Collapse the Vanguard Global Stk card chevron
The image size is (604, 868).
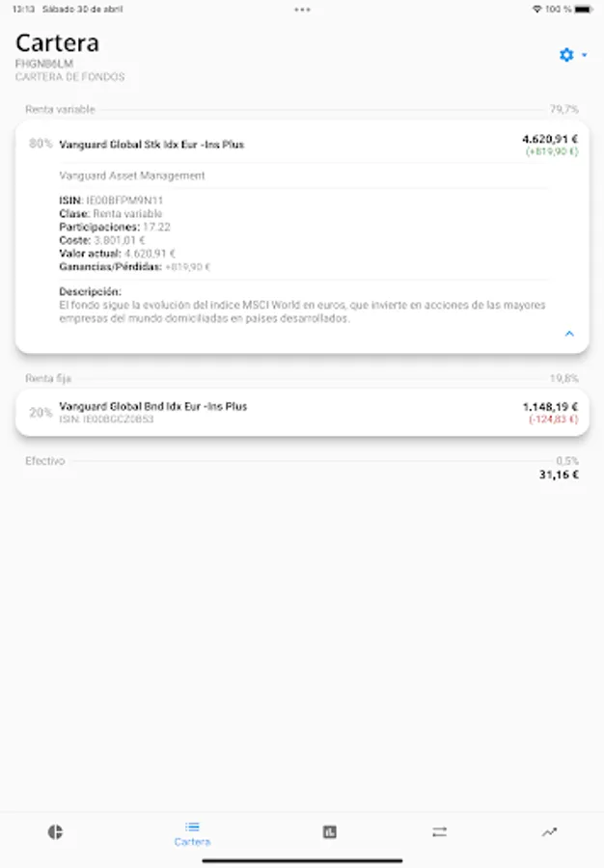(569, 334)
